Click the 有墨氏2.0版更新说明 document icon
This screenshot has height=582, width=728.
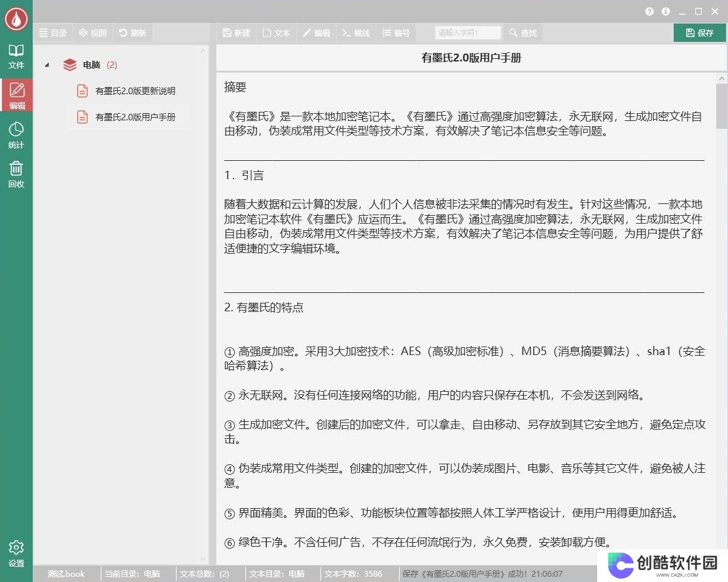pos(82,91)
